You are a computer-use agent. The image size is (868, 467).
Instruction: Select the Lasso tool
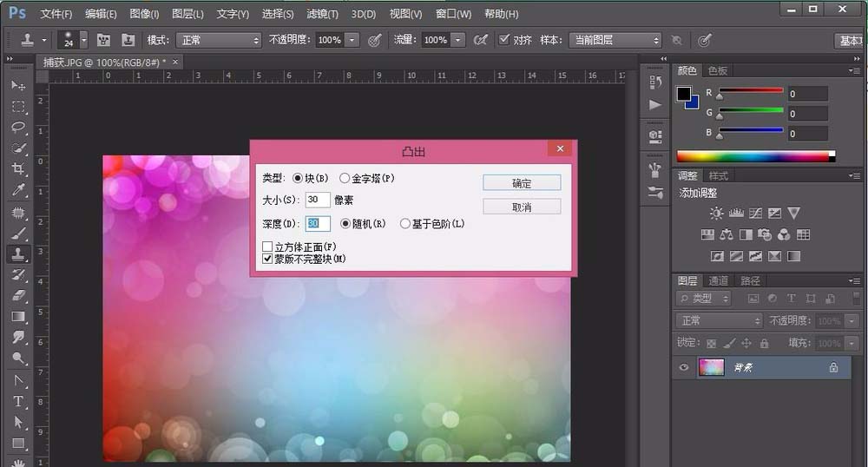pyautogui.click(x=17, y=128)
